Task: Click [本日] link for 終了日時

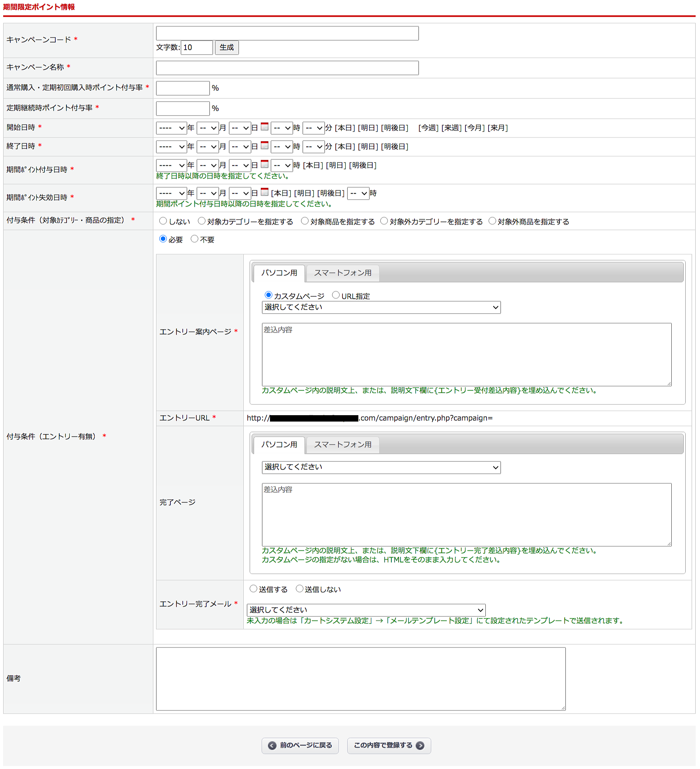Action: 345,147
